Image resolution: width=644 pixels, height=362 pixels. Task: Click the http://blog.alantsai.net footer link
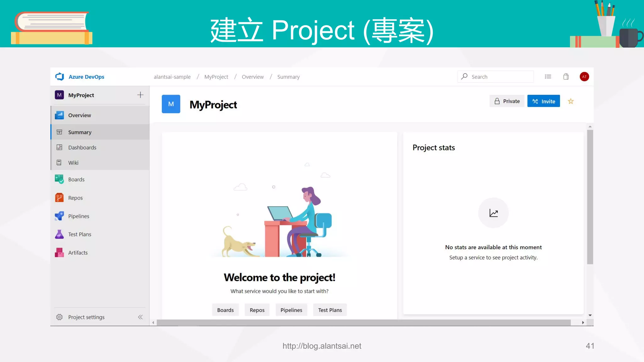tap(322, 346)
